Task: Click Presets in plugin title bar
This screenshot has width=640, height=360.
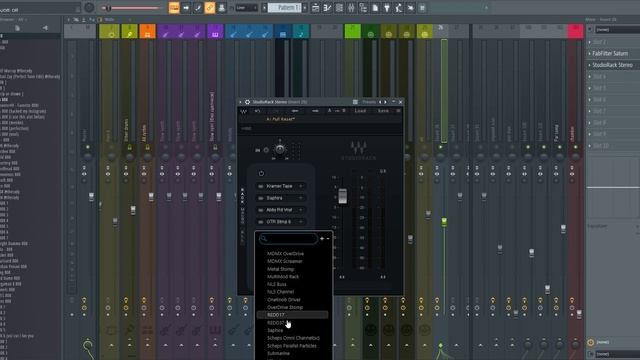Action: tap(369, 102)
